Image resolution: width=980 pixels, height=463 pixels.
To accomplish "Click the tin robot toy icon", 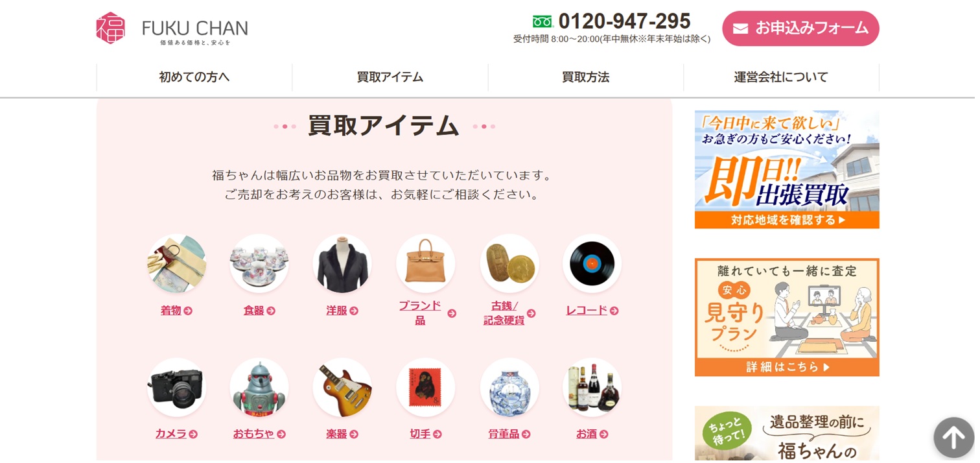I will 259,388.
